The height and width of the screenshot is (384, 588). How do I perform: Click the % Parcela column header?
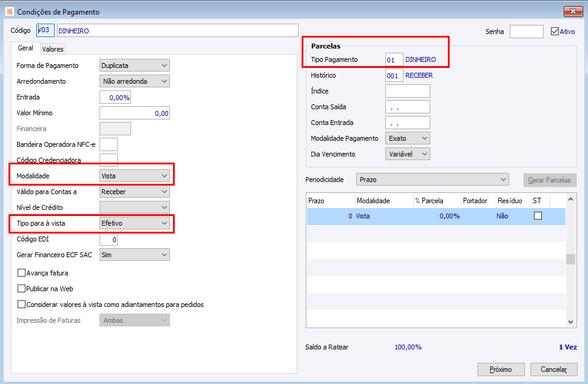coord(437,201)
